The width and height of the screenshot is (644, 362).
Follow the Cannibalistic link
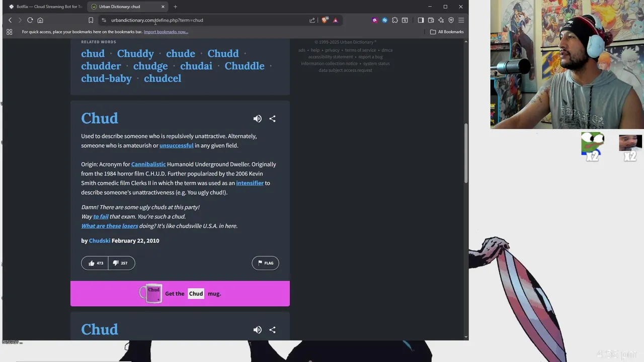148,164
